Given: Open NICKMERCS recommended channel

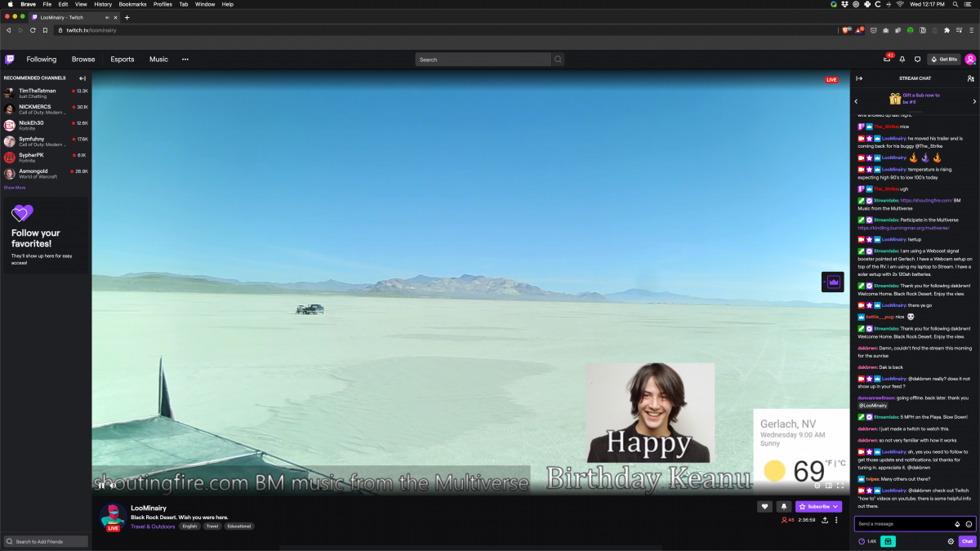Looking at the screenshot, I should coord(45,109).
